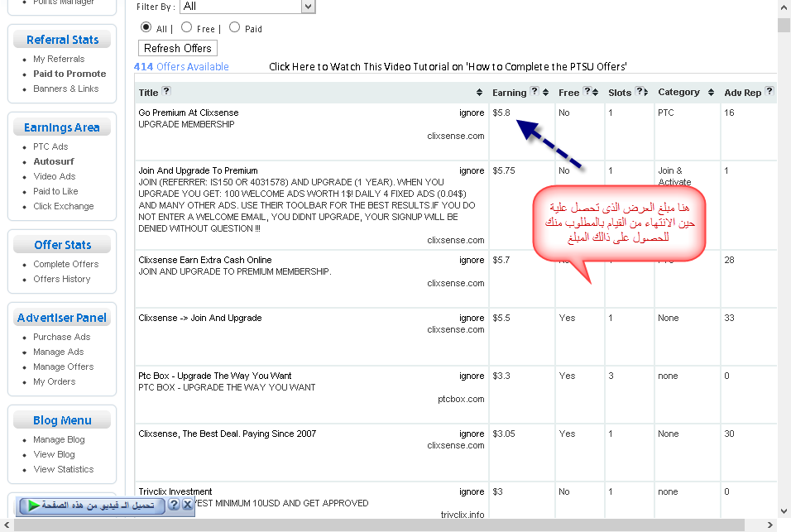Viewport: 791px width, 532px height.
Task: Open Video Ads
Action: (x=54, y=176)
